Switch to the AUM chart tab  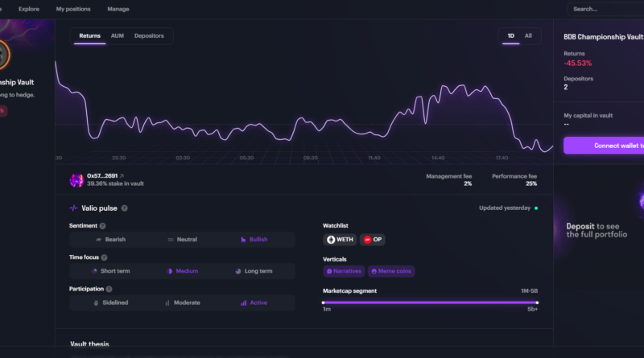(118, 36)
